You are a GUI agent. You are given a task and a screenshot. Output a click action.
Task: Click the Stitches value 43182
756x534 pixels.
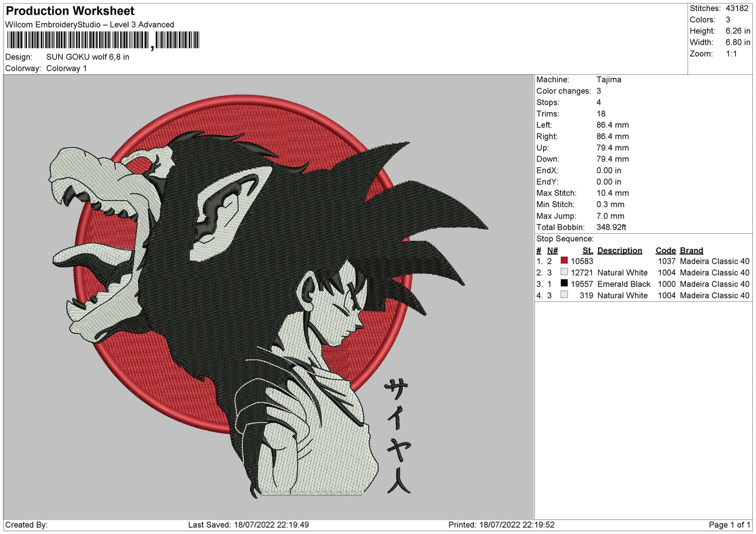tap(737, 8)
